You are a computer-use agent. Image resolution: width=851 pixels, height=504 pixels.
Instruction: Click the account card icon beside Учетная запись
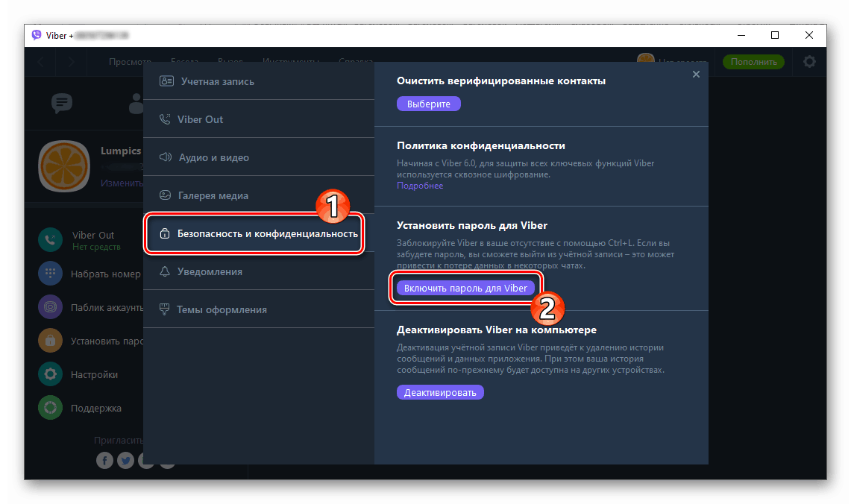point(166,81)
